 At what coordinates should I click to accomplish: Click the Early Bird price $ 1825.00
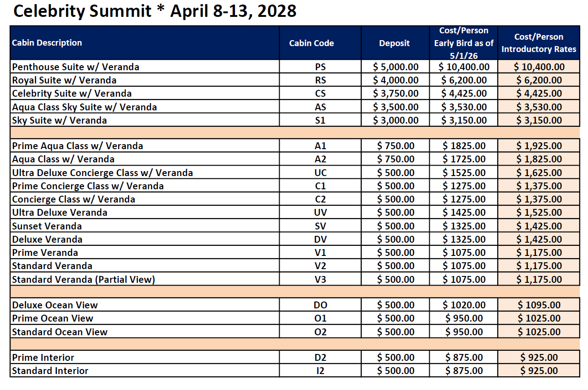tap(464, 146)
